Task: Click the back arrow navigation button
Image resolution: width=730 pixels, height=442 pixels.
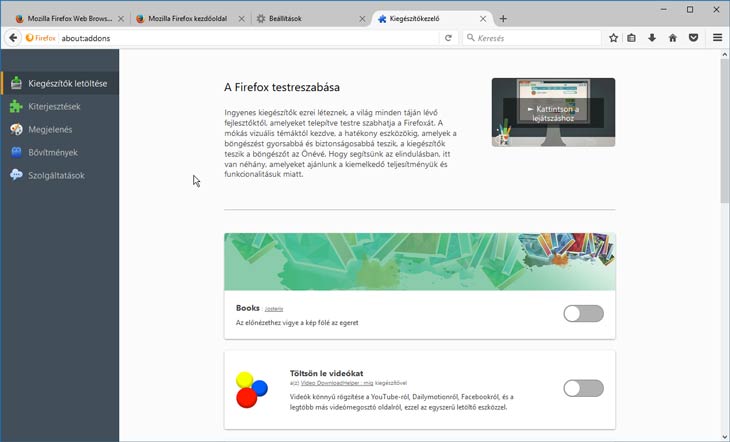Action: pos(13,38)
